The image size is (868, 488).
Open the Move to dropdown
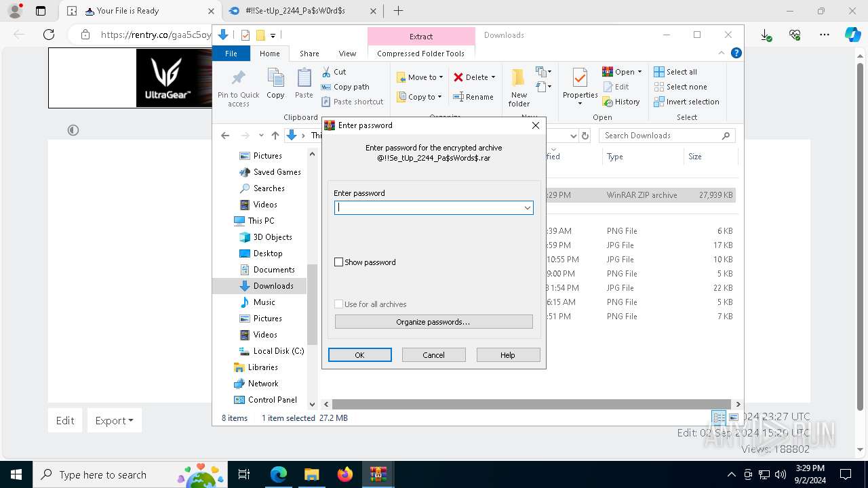click(x=420, y=77)
